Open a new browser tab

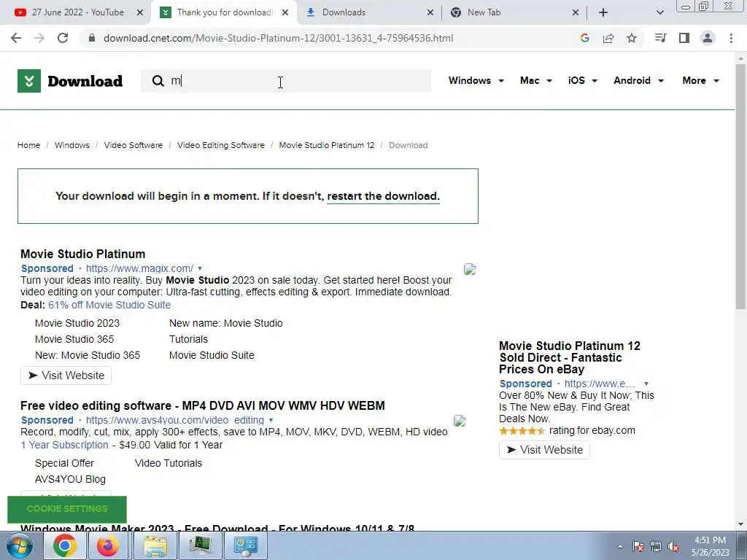(603, 12)
